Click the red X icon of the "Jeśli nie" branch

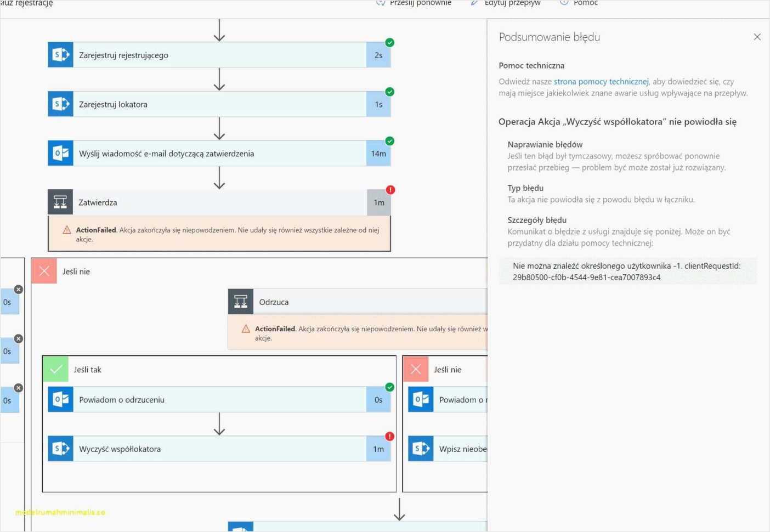coord(45,271)
